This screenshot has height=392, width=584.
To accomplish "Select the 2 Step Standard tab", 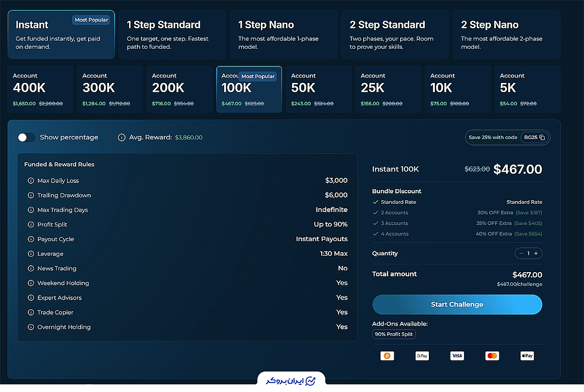I will (x=395, y=35).
